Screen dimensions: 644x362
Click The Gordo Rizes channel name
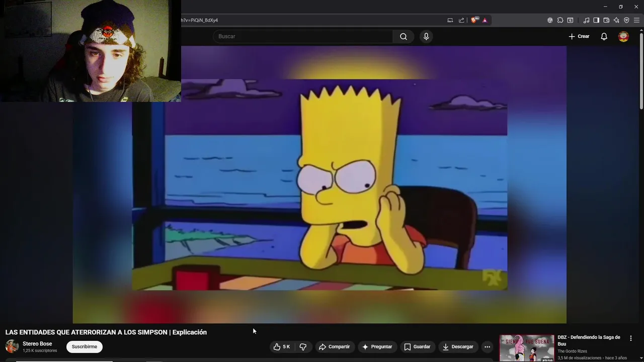click(572, 351)
